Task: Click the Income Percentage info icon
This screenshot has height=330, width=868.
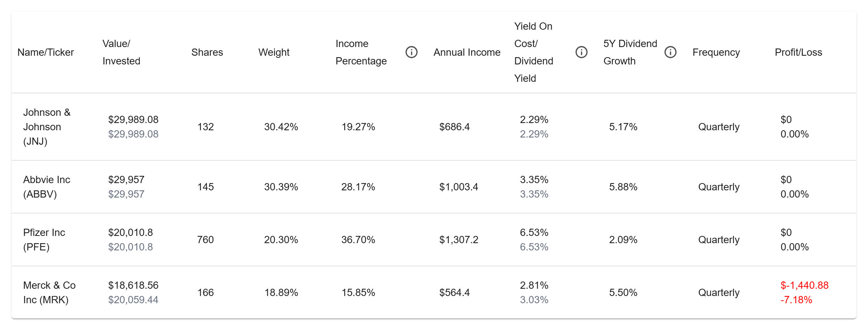Action: (x=411, y=52)
